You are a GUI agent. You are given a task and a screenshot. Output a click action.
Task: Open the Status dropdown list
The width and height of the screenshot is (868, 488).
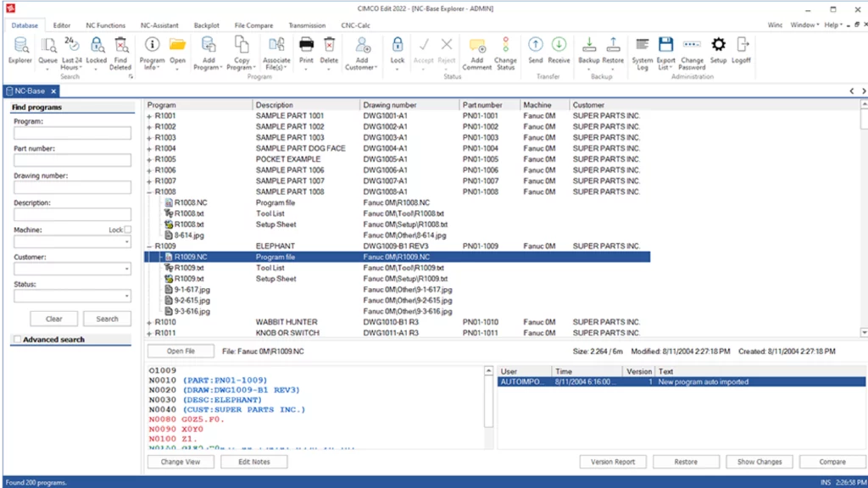(x=127, y=297)
